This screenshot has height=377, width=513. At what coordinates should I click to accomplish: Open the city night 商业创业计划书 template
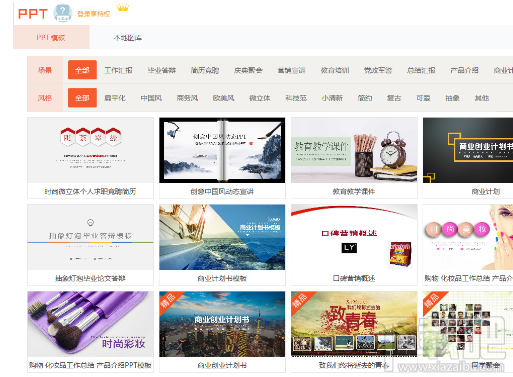pos(222,324)
